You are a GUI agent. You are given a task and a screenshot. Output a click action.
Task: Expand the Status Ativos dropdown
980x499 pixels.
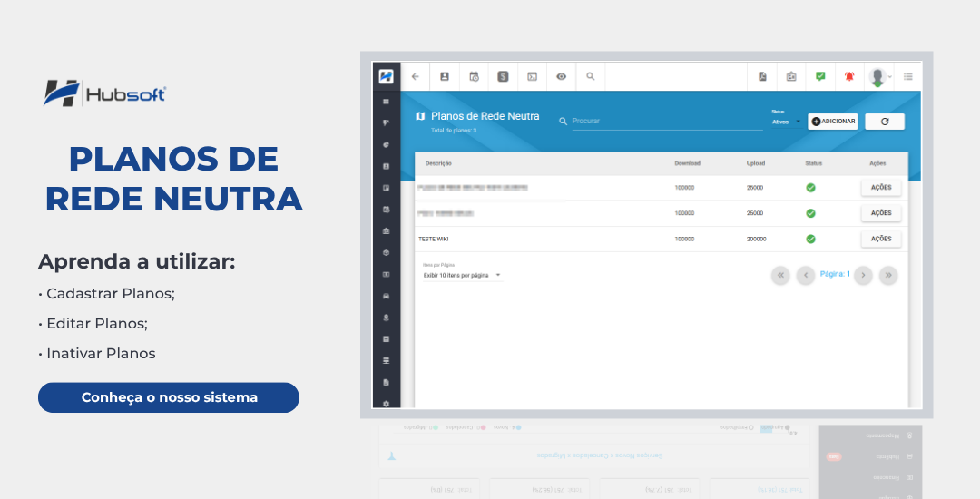pyautogui.click(x=786, y=122)
